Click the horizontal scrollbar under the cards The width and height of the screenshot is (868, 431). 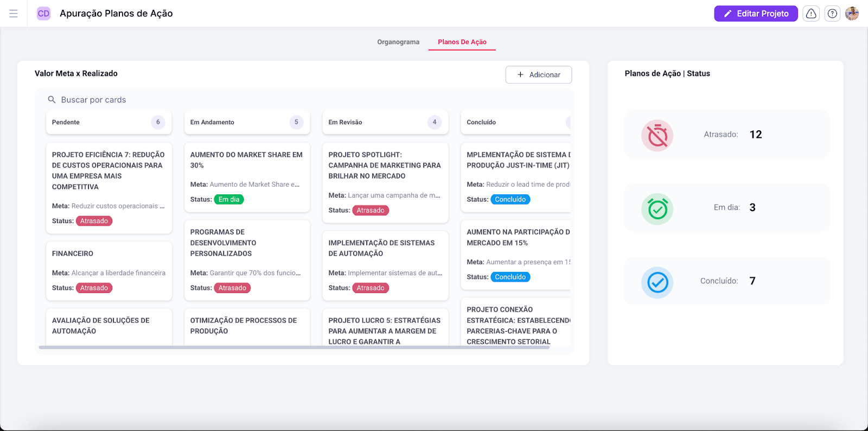tap(294, 347)
